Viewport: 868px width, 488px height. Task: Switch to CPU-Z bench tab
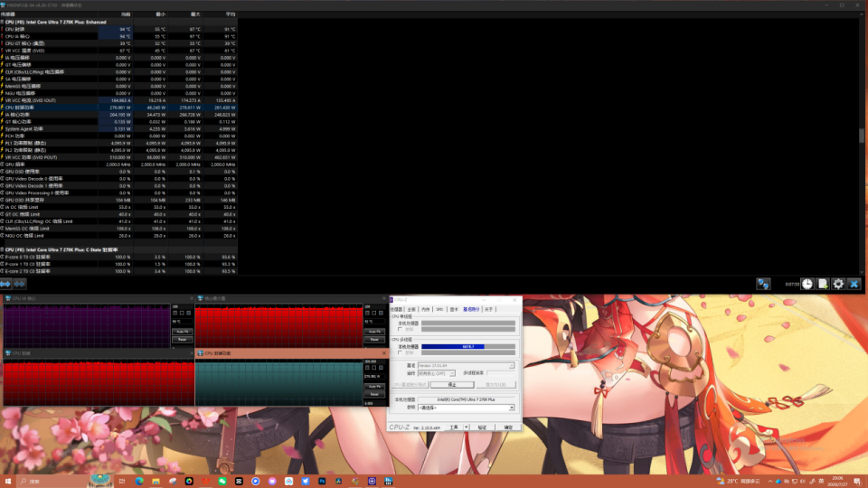(471, 309)
